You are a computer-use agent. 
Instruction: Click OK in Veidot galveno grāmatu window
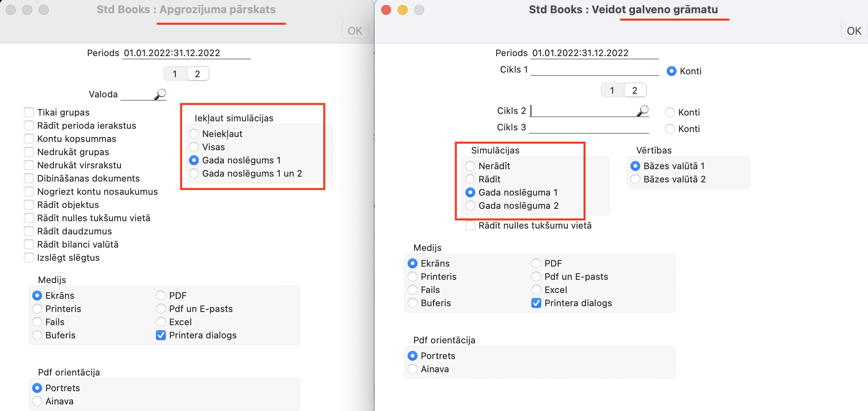854,31
